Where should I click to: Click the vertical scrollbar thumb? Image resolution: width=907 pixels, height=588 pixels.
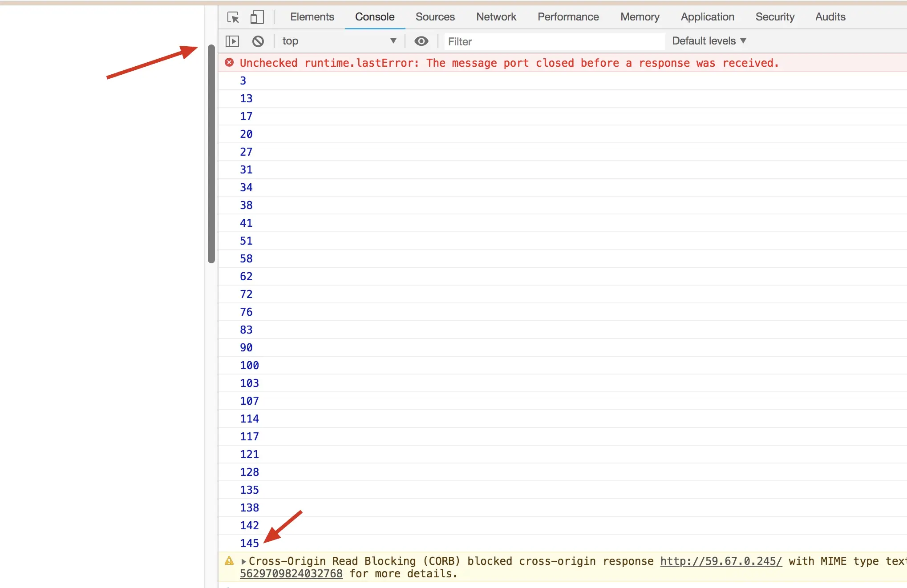211,154
